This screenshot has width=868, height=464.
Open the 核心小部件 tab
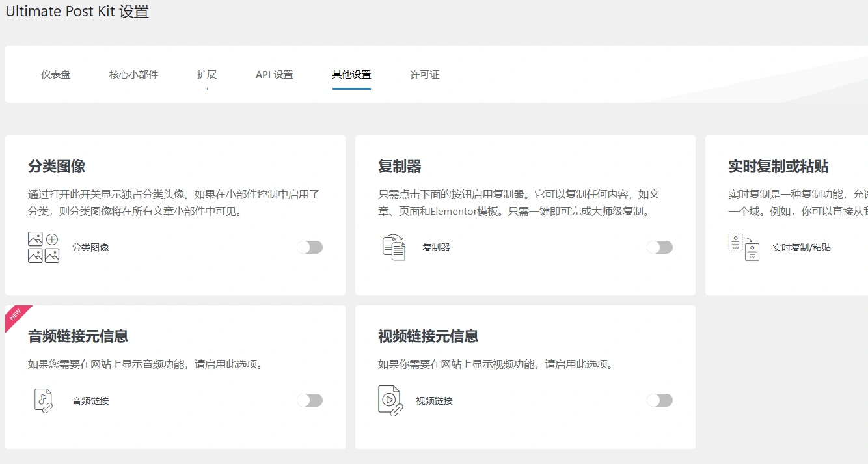pyautogui.click(x=133, y=74)
